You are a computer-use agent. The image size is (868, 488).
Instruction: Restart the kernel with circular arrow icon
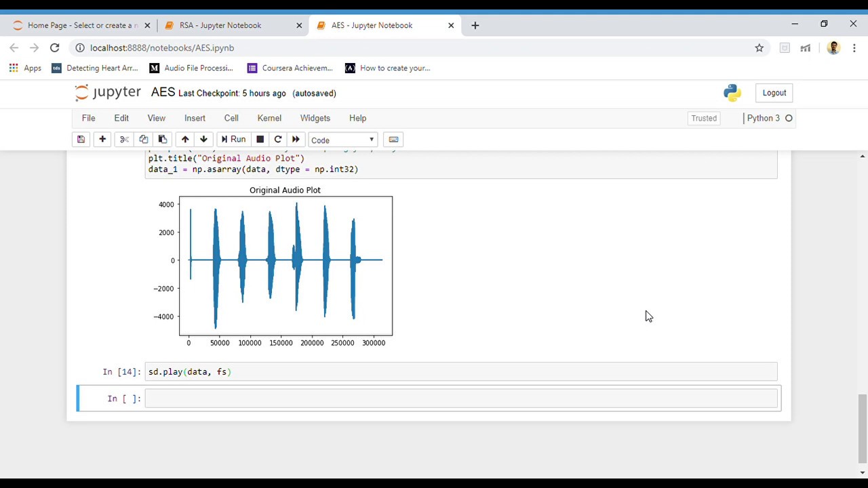pos(277,140)
